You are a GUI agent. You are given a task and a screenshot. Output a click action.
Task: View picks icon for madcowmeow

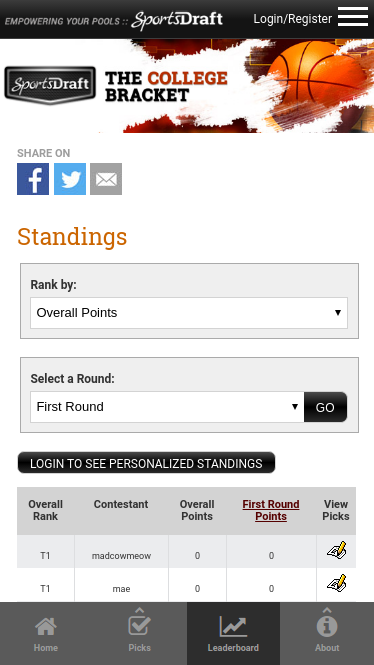click(336, 550)
